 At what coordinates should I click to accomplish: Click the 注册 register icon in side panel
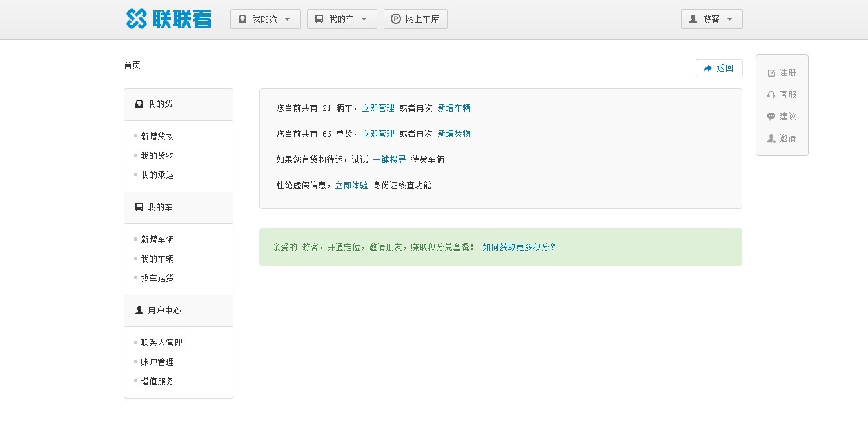pos(771,74)
